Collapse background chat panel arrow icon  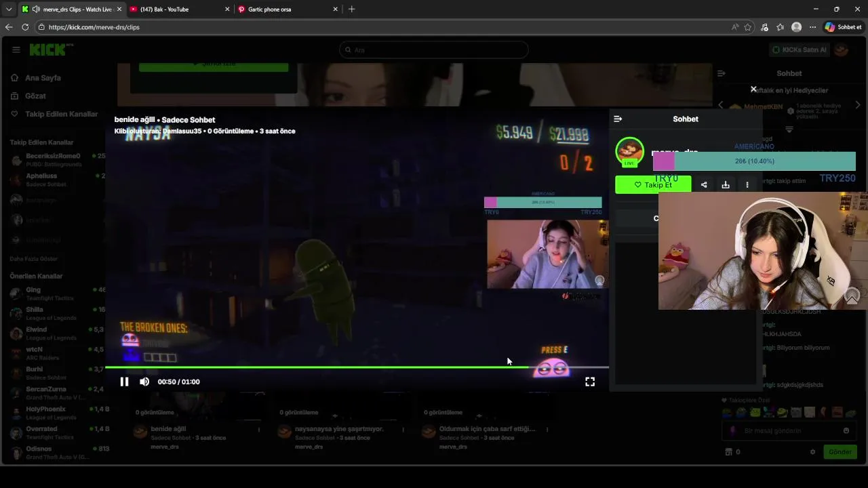click(x=722, y=73)
